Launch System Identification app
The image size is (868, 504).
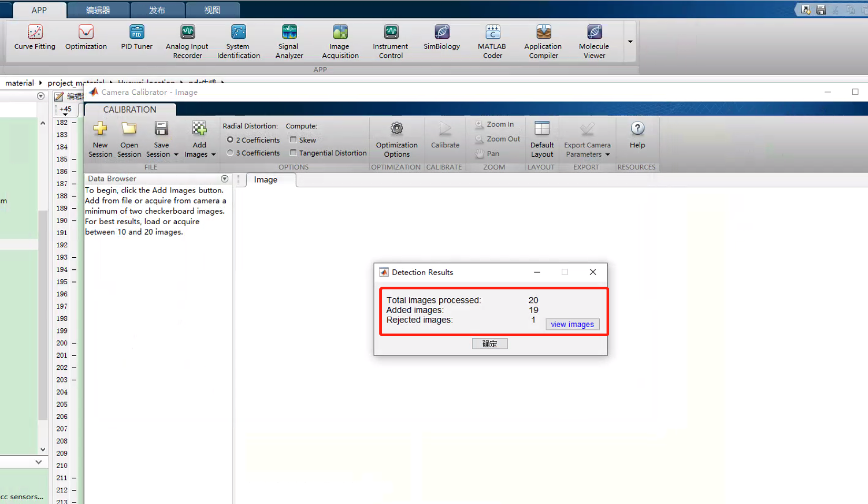point(238,42)
